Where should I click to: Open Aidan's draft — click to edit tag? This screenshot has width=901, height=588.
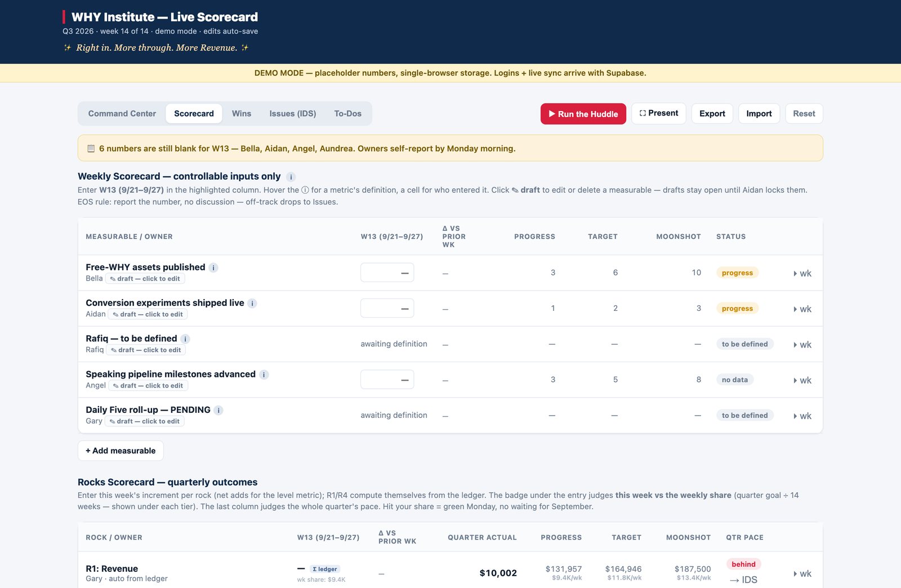pyautogui.click(x=148, y=314)
